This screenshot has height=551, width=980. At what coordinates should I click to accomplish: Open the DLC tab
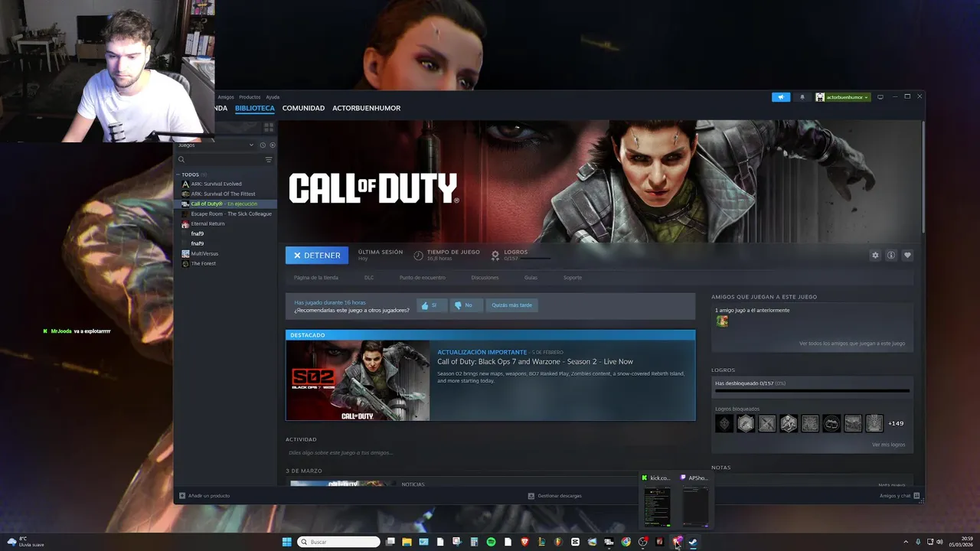click(369, 278)
